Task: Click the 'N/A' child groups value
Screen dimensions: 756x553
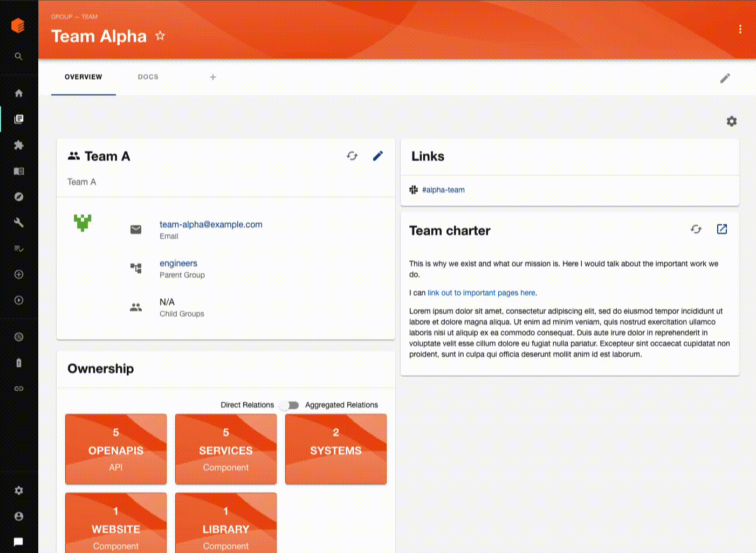Action: click(x=167, y=302)
